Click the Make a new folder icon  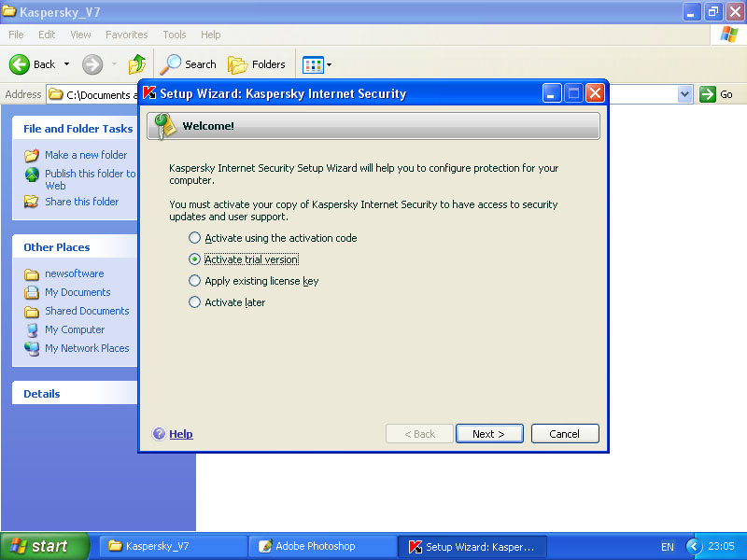click(32, 155)
